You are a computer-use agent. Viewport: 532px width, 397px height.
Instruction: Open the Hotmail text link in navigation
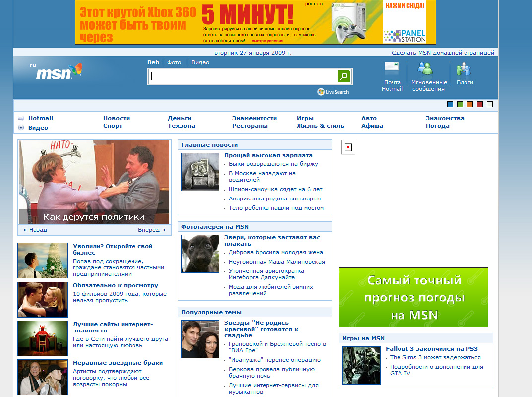(x=41, y=118)
